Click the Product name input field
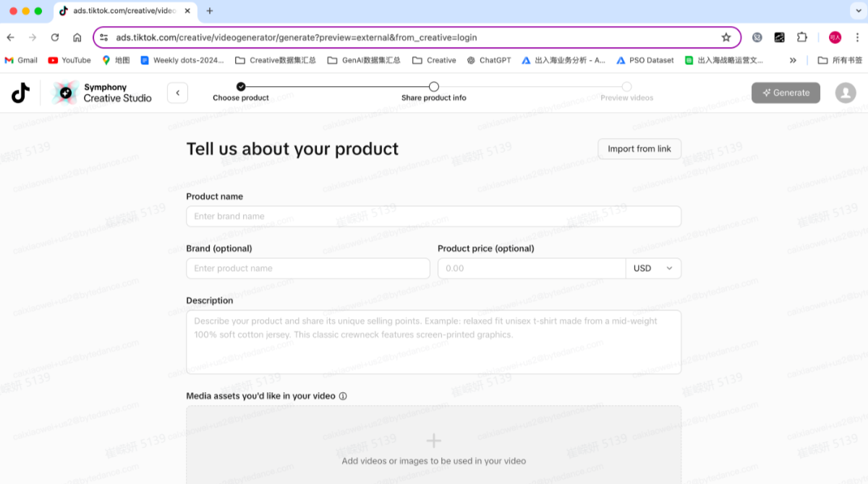The image size is (868, 484). [433, 216]
